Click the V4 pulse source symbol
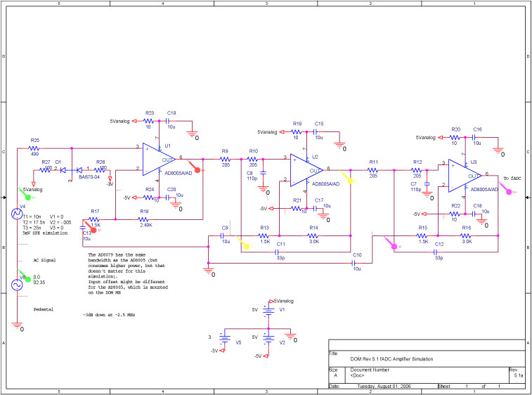 coord(17,214)
